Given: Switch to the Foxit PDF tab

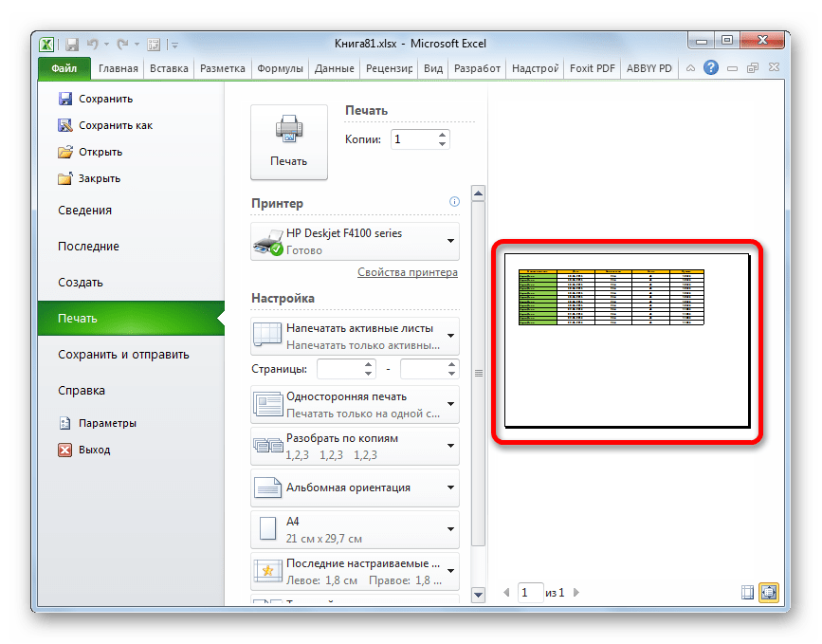Looking at the screenshot, I should pyautogui.click(x=593, y=68).
